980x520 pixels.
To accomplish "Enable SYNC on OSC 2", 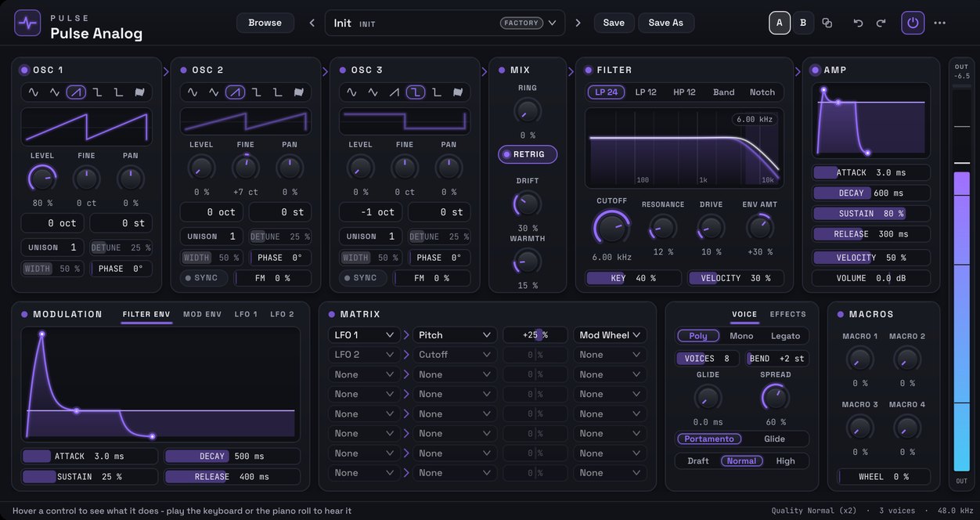I will click(x=204, y=278).
